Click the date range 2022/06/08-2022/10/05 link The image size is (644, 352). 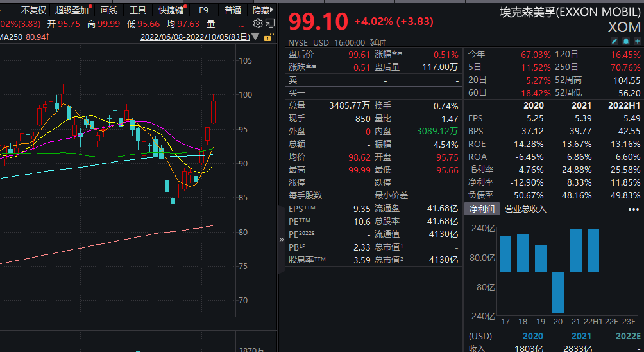click(195, 37)
